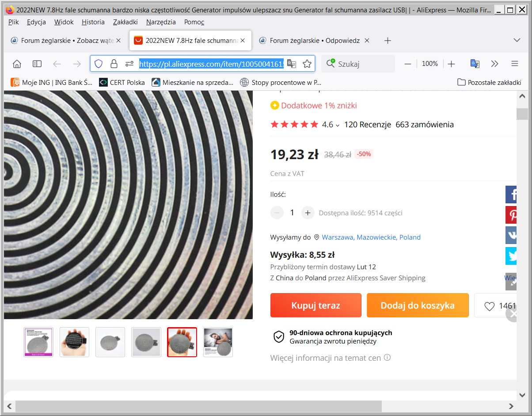Open a new tab
The width and height of the screenshot is (532, 416).
388,41
